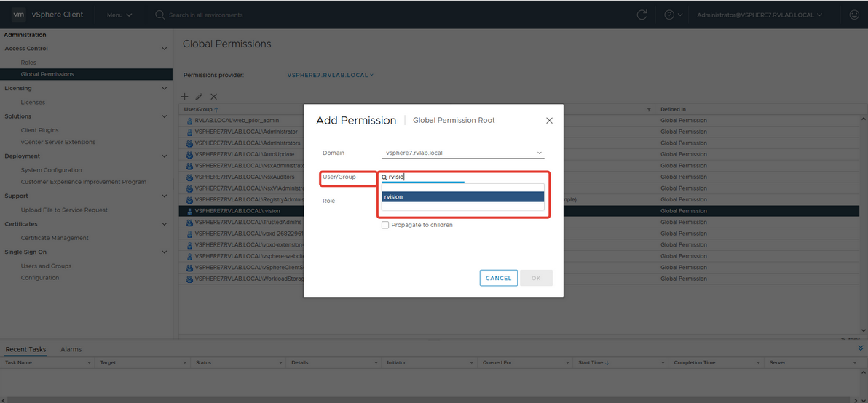Click the Completion Time column header
Image resolution: width=868 pixels, height=403 pixels.
pyautogui.click(x=694, y=363)
